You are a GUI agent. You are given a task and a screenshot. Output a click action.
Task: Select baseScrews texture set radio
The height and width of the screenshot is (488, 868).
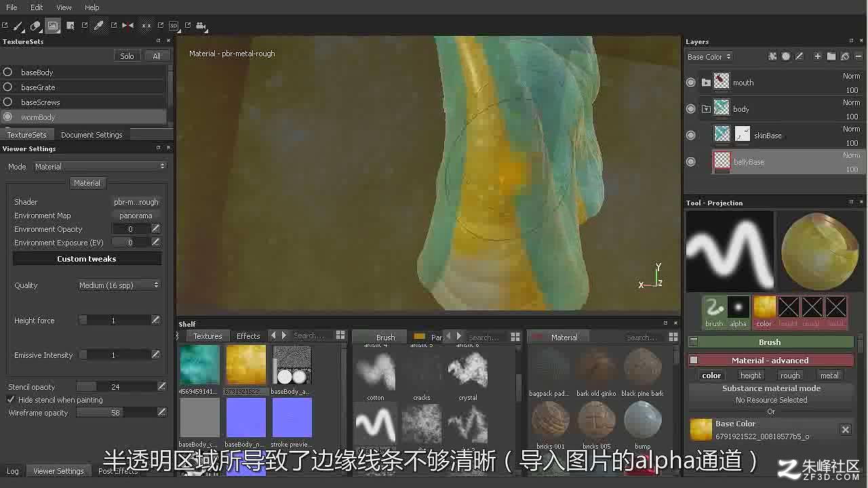(7, 102)
